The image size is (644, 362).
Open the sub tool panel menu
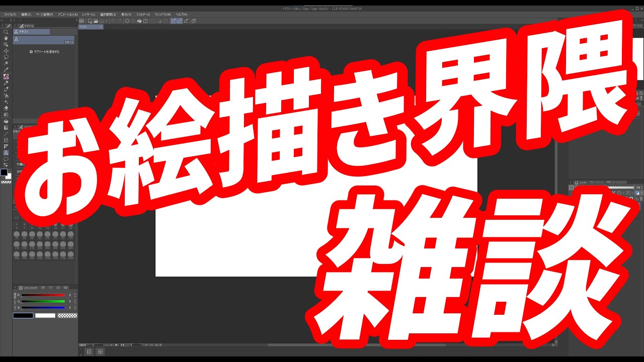(x=15, y=26)
